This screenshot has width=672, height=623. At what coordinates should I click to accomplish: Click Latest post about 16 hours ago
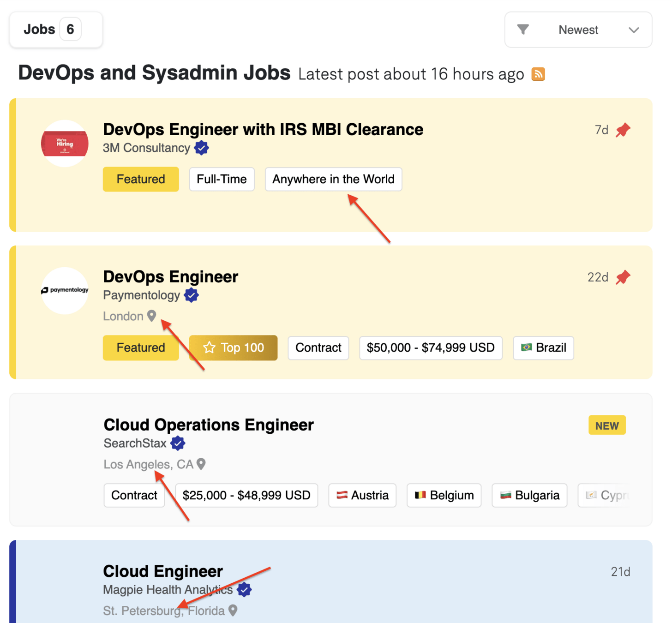tap(411, 74)
